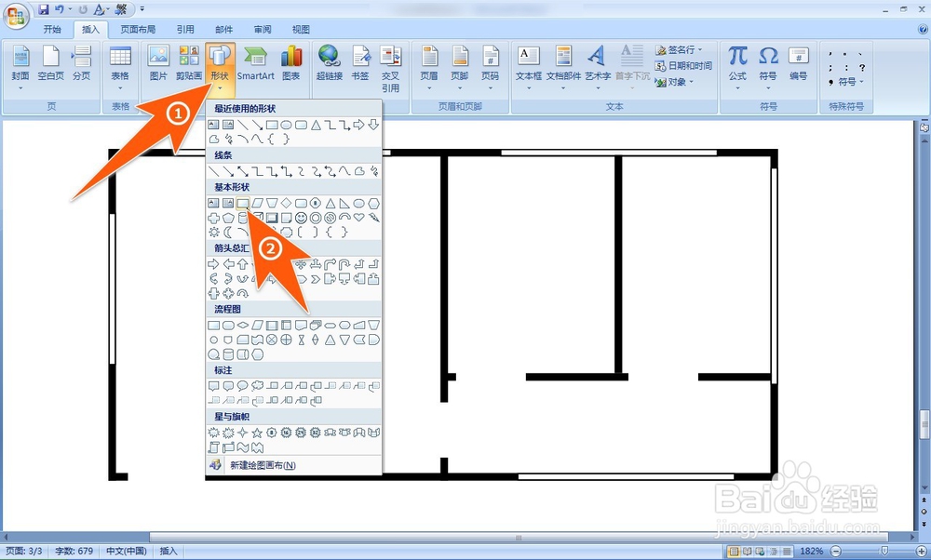
Task: Click the Number (编号) button
Action: tap(799, 64)
